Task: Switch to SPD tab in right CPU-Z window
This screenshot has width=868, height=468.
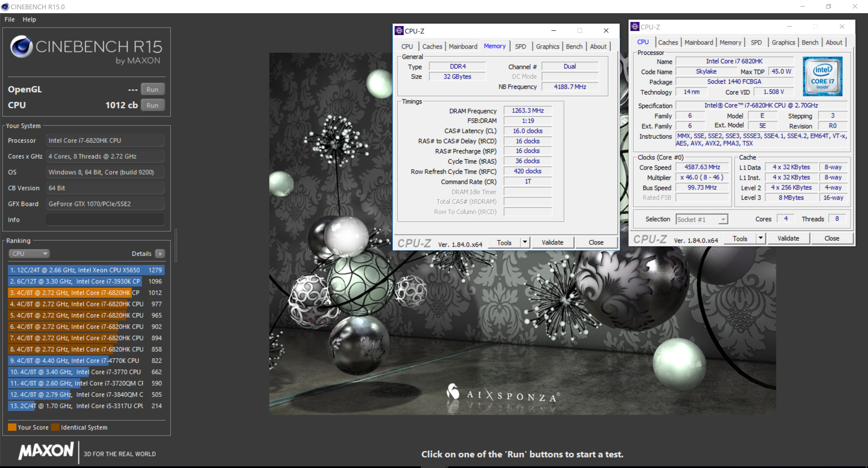Action: 756,43
